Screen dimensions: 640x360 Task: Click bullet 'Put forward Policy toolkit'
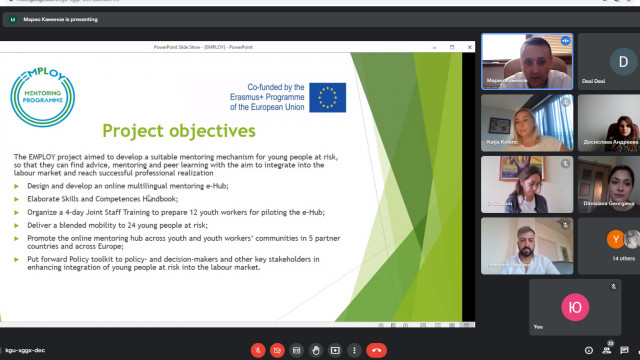[x=173, y=263]
